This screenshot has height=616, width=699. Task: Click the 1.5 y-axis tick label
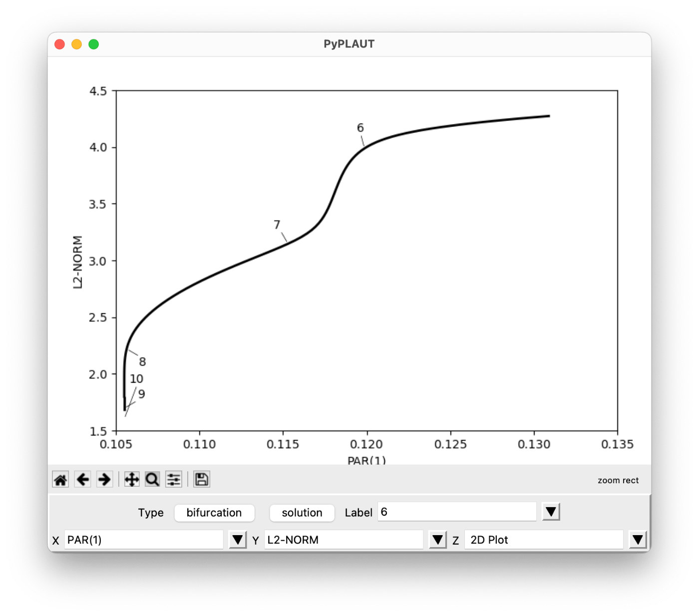point(98,431)
